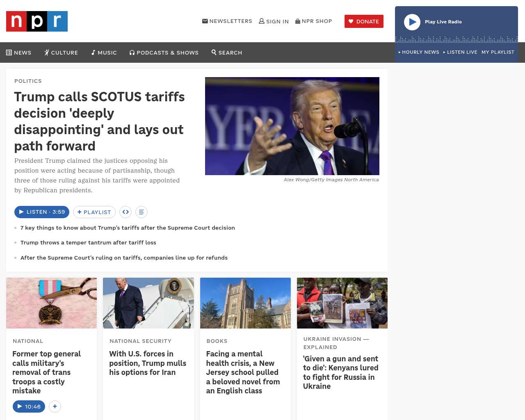
Task: Click the embed code icon
Action: 126,212
